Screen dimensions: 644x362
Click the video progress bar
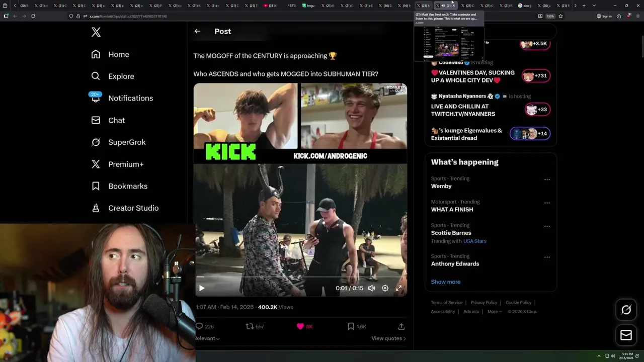coord(300,277)
